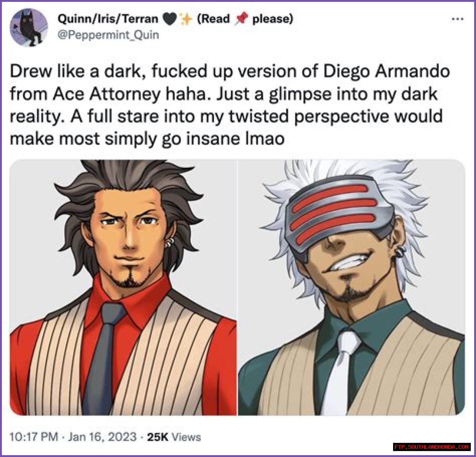Open the left image of brown-haired Diego
This screenshot has width=476, height=457.
tap(123, 287)
